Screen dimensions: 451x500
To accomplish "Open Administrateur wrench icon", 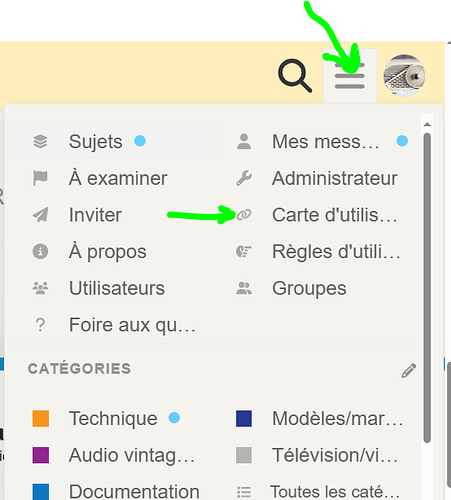I will pos(244,178).
